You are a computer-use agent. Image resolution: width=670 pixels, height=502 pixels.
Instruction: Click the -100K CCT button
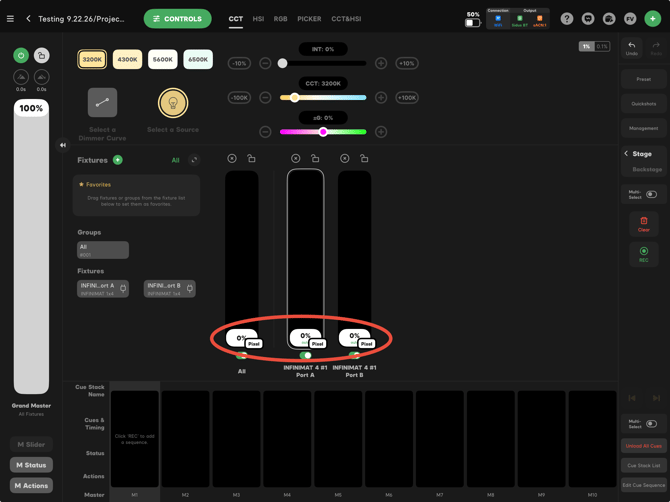point(239,98)
